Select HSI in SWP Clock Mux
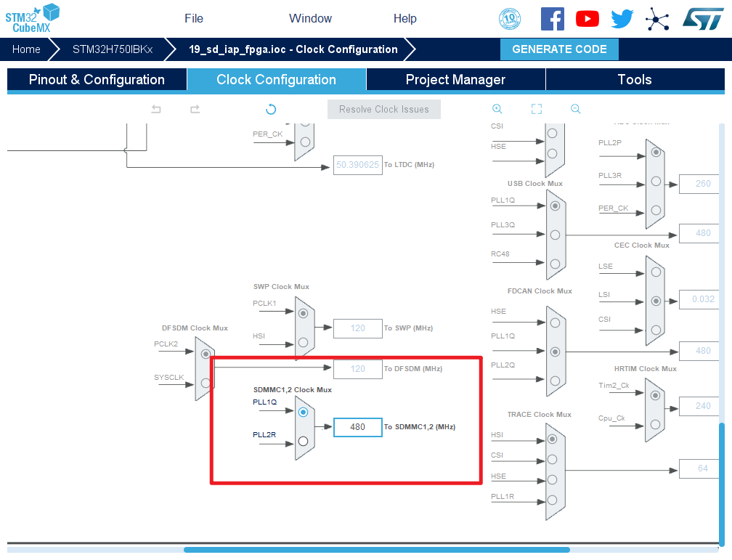Image resolution: width=732 pixels, height=560 pixels. (x=303, y=342)
